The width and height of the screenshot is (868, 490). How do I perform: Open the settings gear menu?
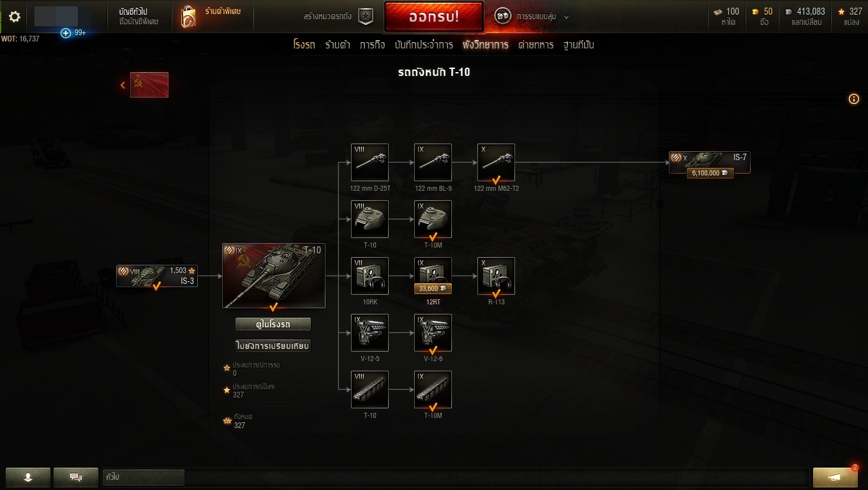click(14, 17)
